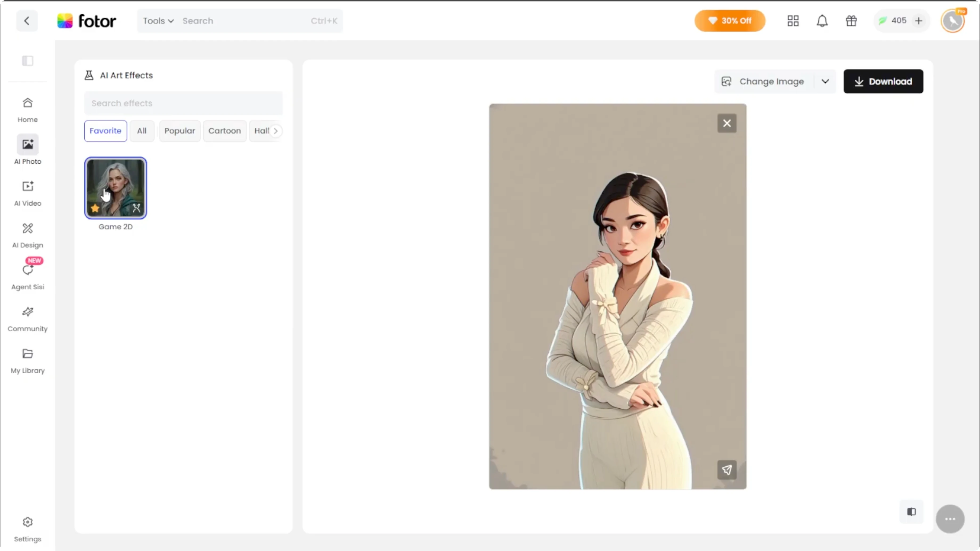Open the chat bubble more options
Viewport: 980px width, 551px height.
[950, 519]
